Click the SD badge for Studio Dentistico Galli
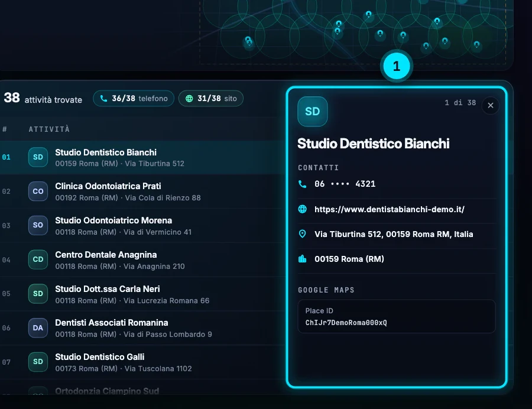Screen dimensions: 532x409 [38, 362]
